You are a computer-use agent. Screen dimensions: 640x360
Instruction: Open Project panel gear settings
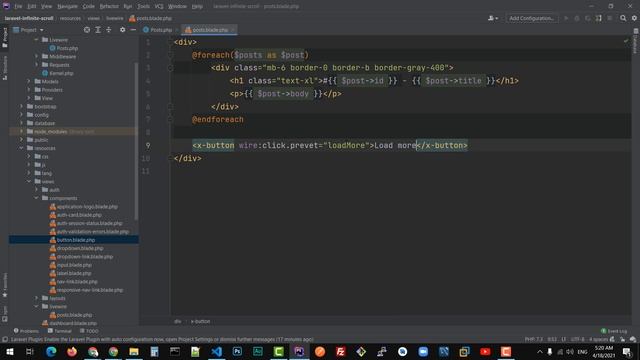pos(122,30)
